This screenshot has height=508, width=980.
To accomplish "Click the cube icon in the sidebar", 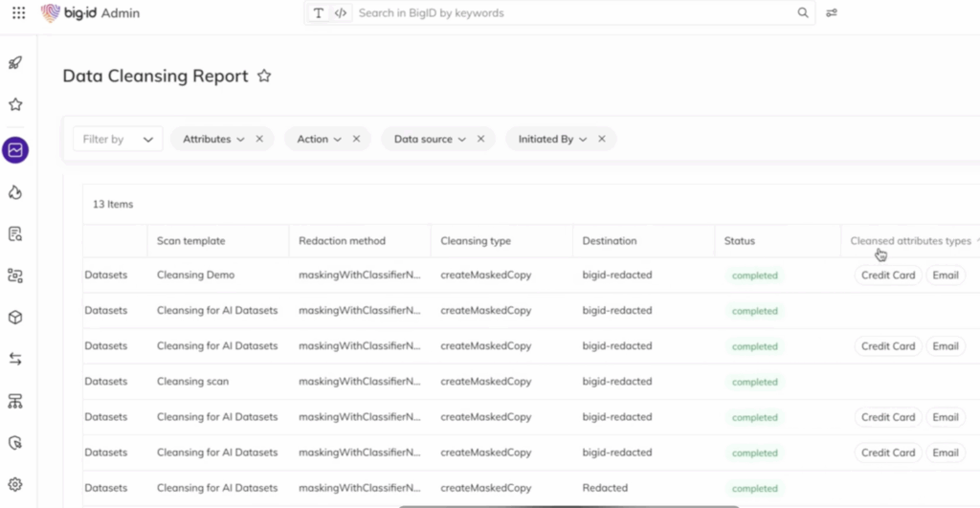I will (x=15, y=318).
